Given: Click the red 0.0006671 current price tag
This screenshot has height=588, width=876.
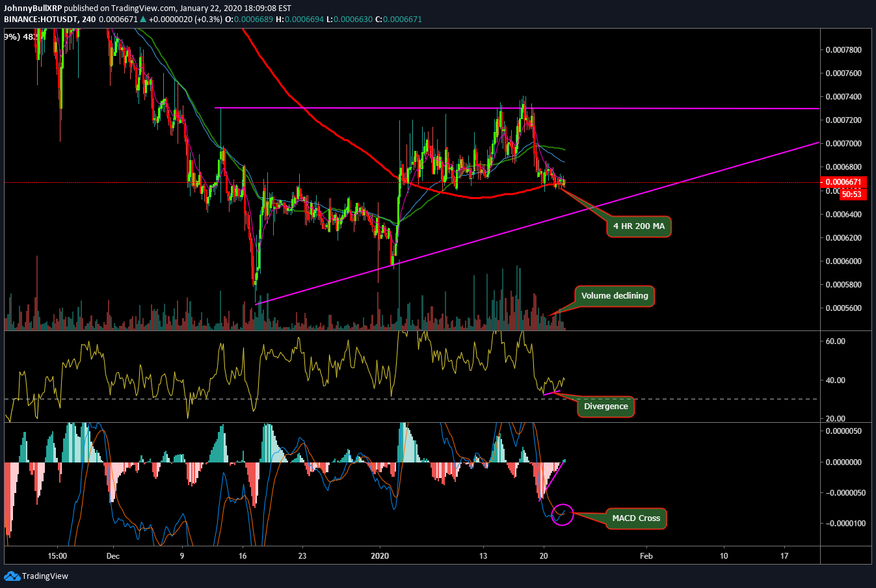Looking at the screenshot, I should (843, 182).
